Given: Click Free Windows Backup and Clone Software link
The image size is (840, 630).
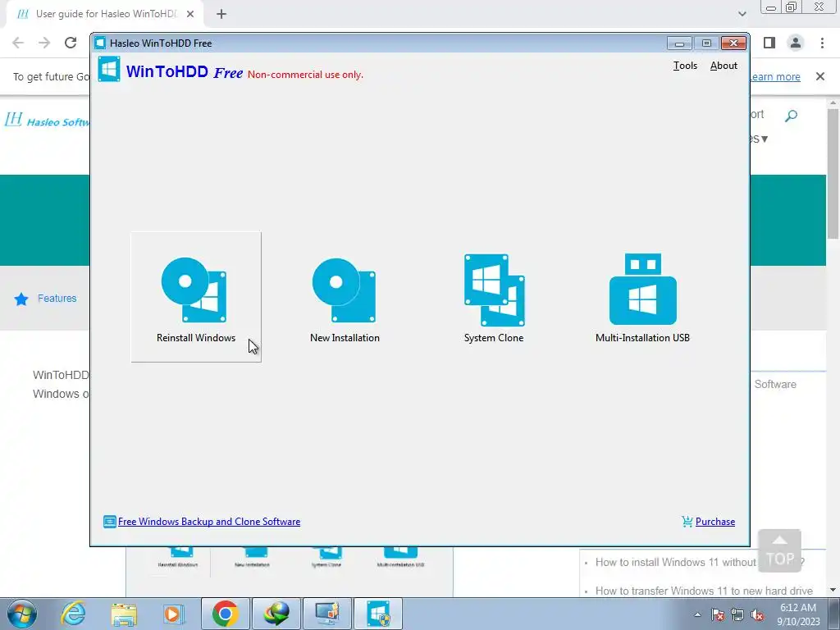Looking at the screenshot, I should click(x=209, y=521).
